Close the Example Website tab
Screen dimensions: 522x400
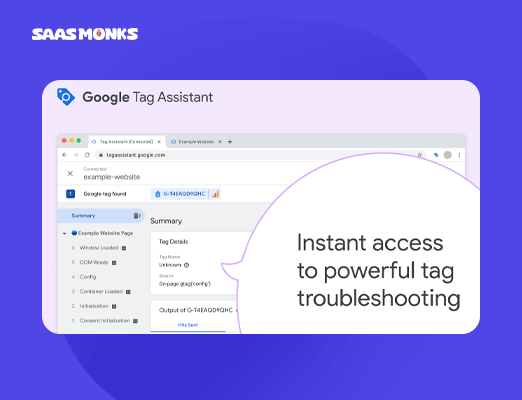click(220, 142)
